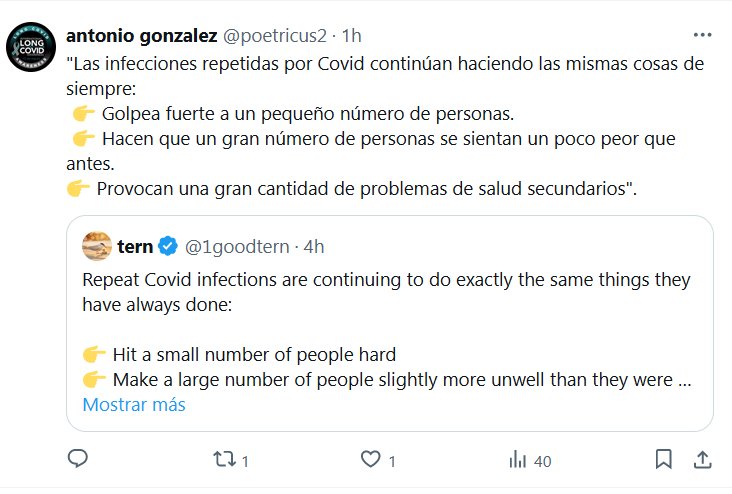Open the Long Covid profile avatar
The width and height of the screenshot is (732, 494).
pyautogui.click(x=32, y=47)
